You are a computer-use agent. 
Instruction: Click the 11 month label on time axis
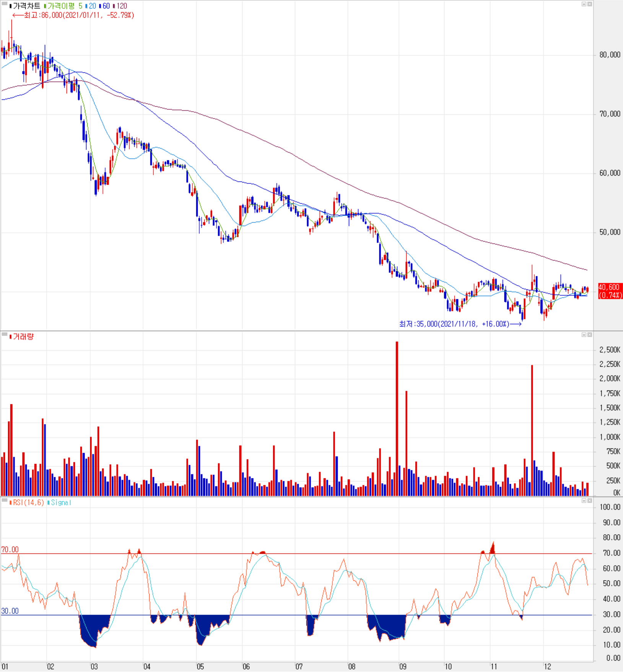coord(494,667)
